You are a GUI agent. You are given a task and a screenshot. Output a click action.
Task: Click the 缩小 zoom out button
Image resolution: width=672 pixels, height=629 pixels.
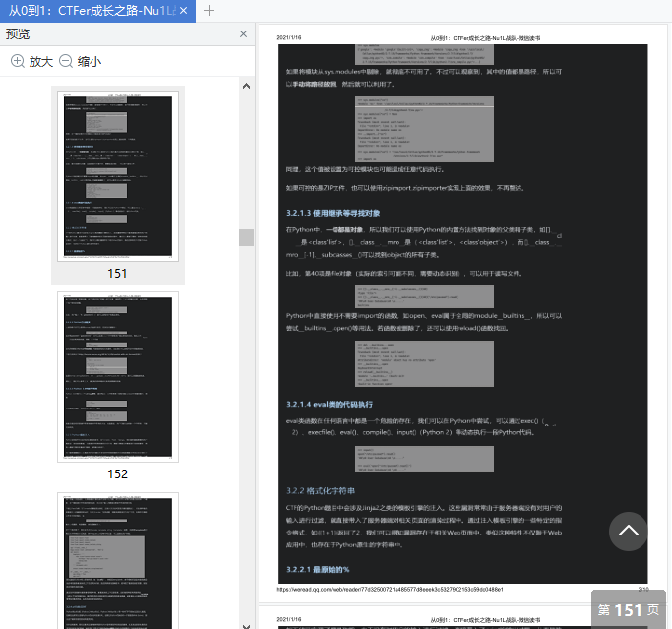(x=80, y=61)
